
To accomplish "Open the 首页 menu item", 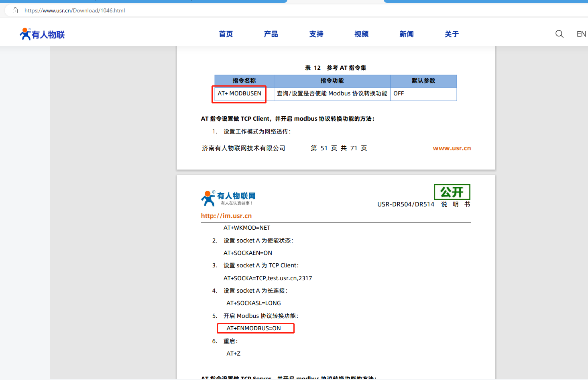I will pos(226,34).
